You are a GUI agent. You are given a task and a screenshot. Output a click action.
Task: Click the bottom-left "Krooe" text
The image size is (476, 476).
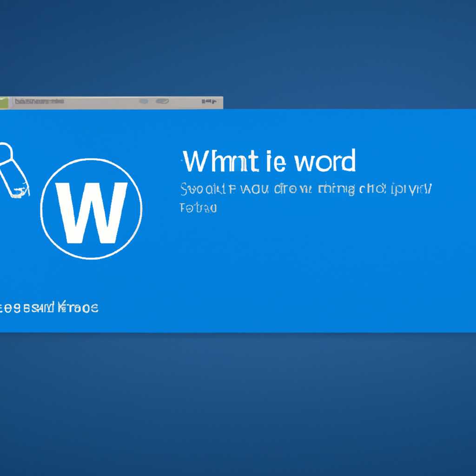coord(78,307)
